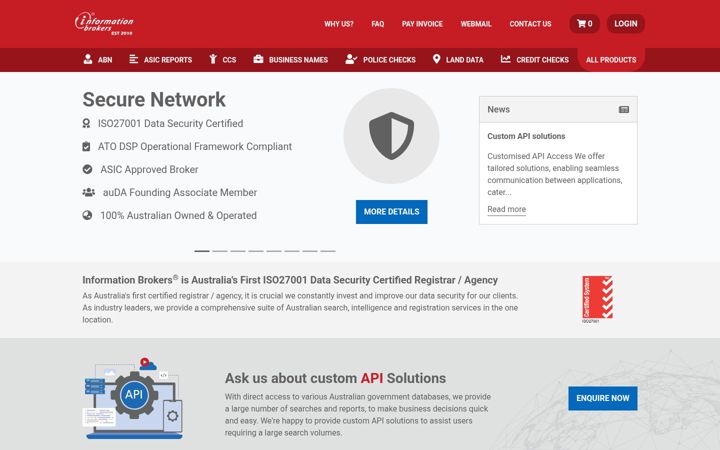
Task: Open ASIC Reports menu
Action: click(161, 60)
